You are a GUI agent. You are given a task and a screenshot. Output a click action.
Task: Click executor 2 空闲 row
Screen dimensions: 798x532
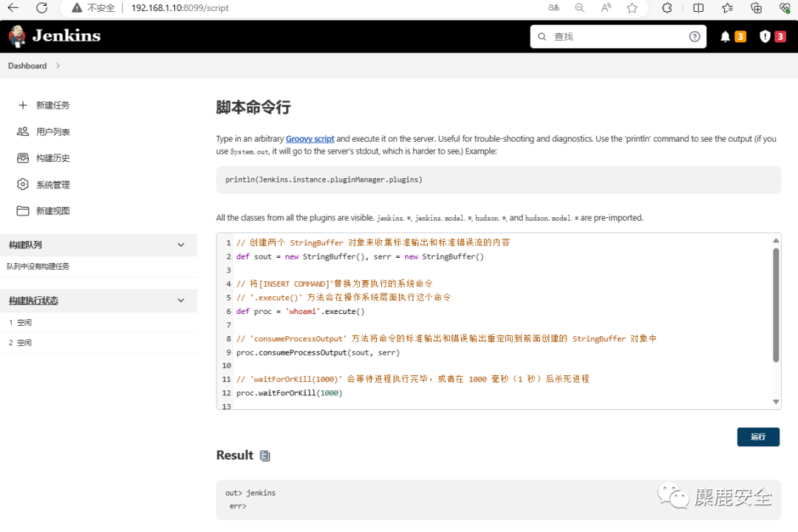[x=99, y=343]
